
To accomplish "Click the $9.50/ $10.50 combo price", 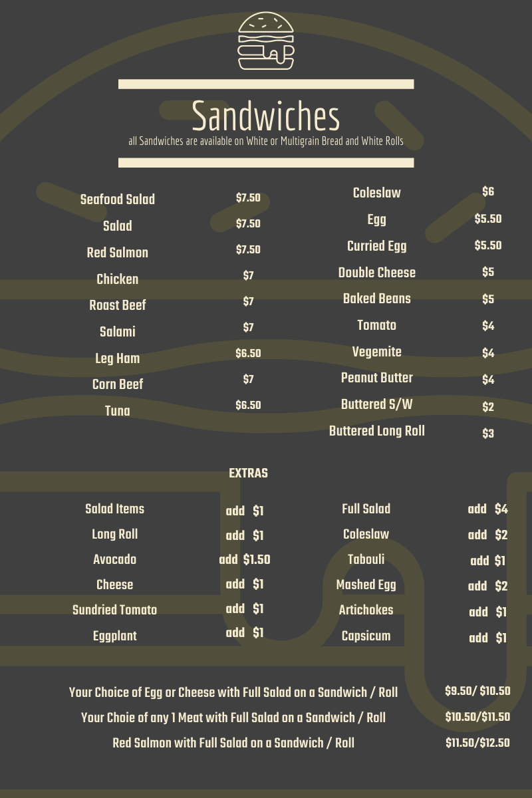I will (x=477, y=691).
